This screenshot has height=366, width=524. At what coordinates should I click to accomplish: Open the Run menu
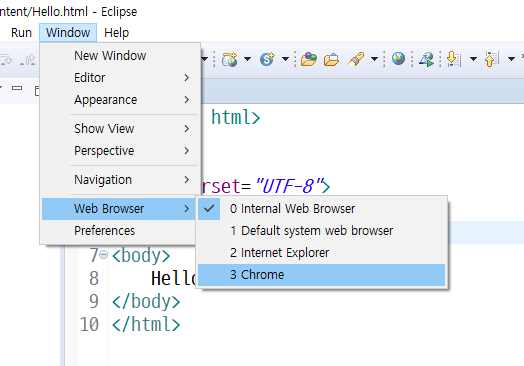coord(21,33)
